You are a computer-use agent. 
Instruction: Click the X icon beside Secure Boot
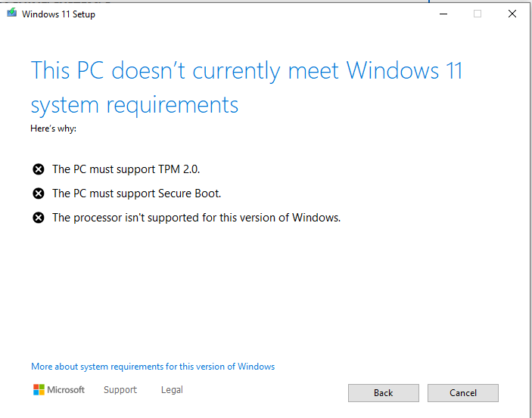39,194
